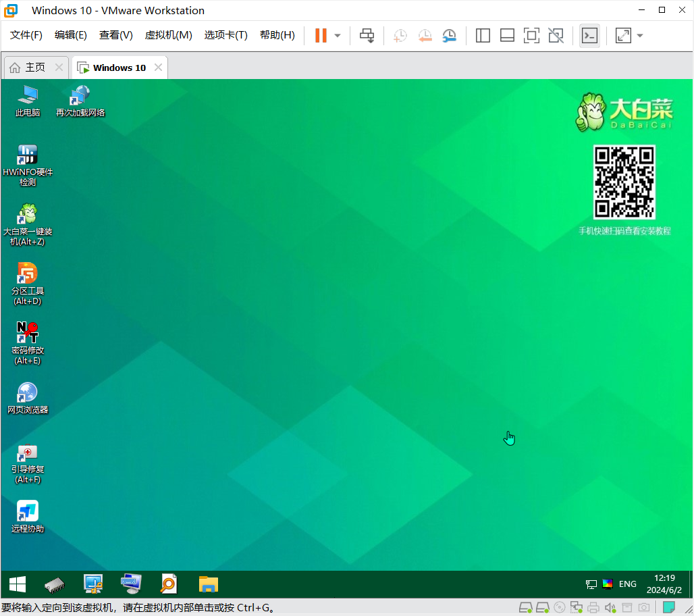Enter full screen mode
The image size is (694, 616).
point(531,35)
